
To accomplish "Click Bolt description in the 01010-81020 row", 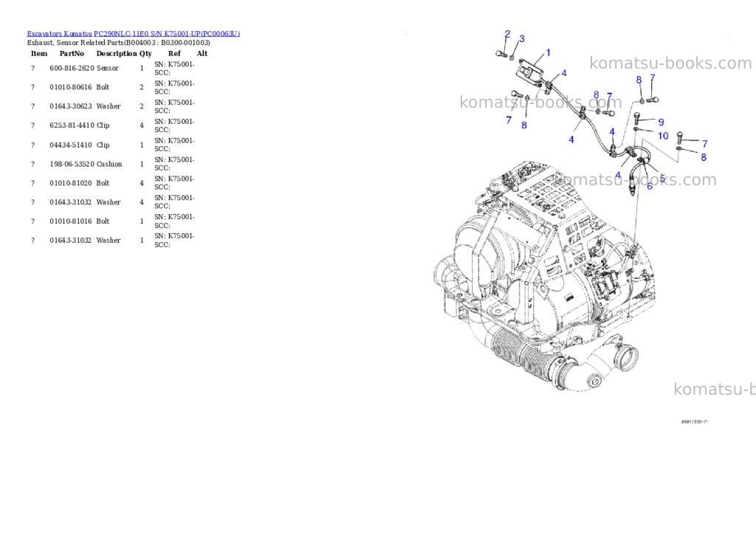I will click(103, 183).
